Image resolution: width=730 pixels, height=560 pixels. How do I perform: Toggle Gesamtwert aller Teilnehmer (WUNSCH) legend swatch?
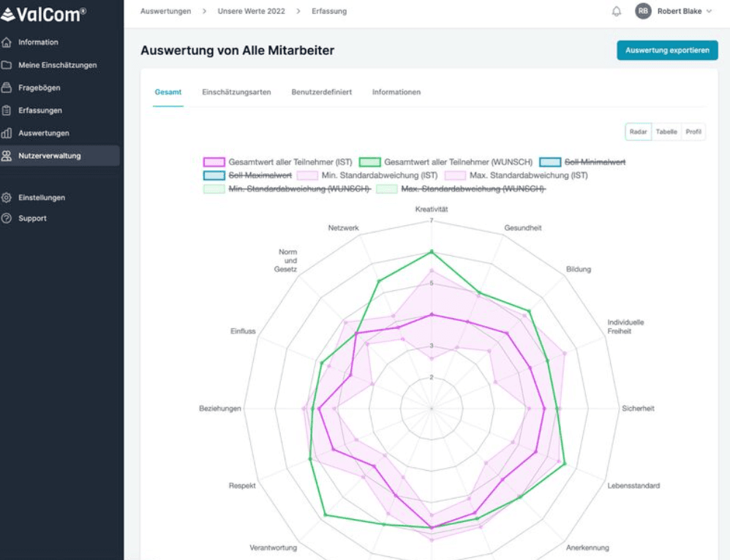369,162
